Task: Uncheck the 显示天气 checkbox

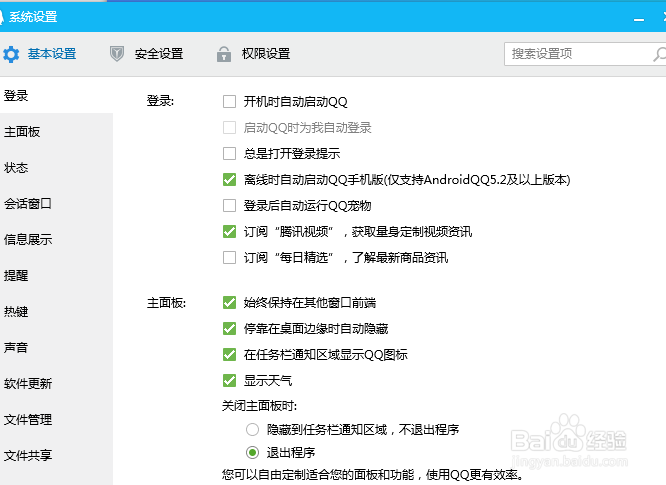Action: click(229, 381)
